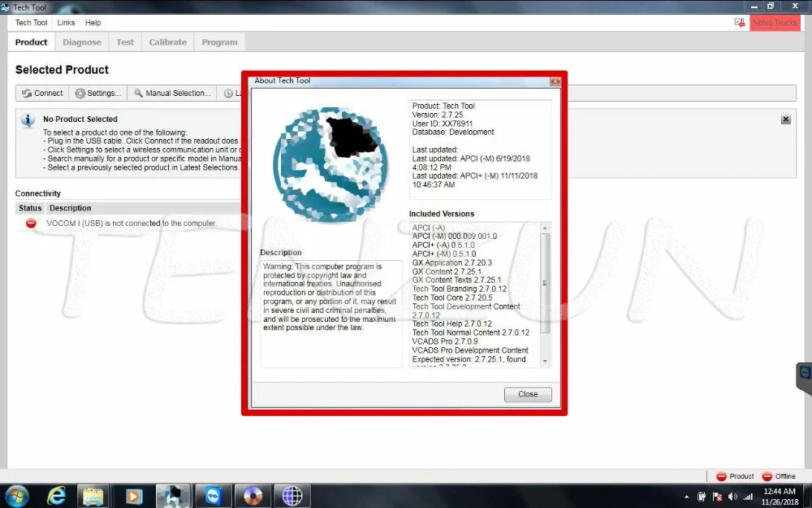Click the globe icon on the taskbar

tap(292, 496)
